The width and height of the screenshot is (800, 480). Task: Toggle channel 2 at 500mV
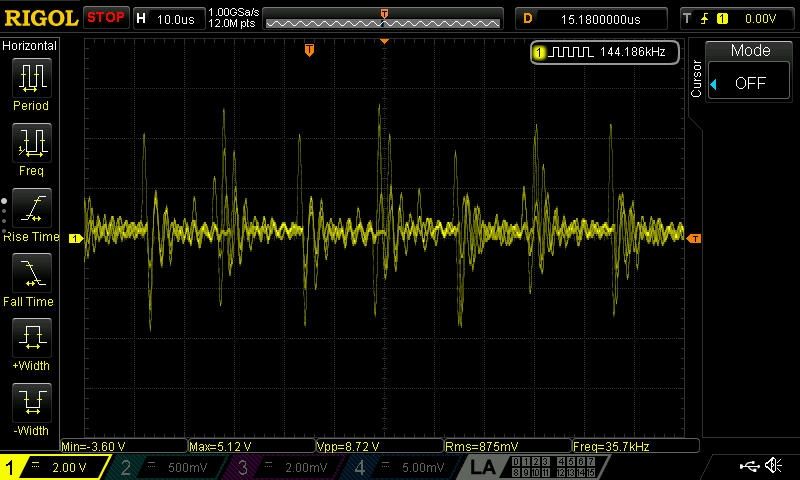pyautogui.click(x=168, y=467)
